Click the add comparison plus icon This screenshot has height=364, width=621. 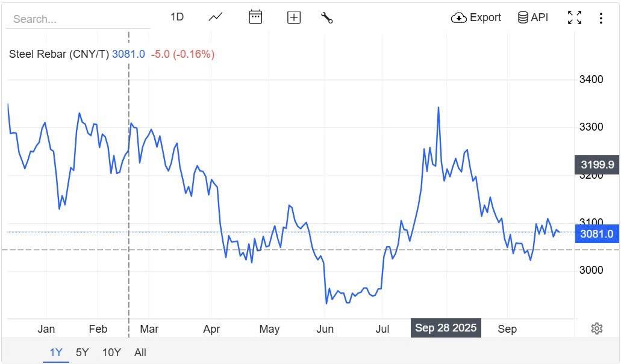point(294,17)
